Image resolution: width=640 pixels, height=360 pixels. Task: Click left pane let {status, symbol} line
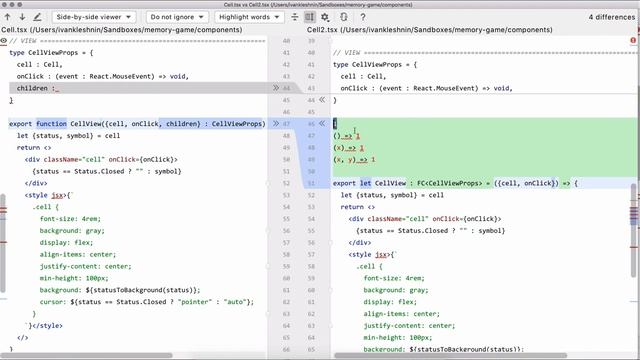pyautogui.click(x=68, y=136)
